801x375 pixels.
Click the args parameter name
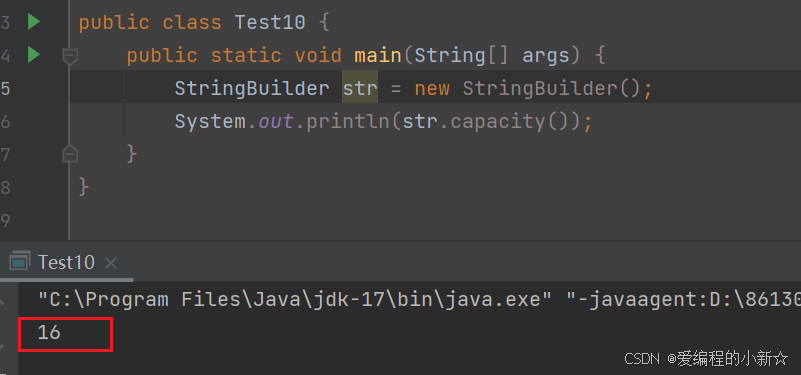[546, 55]
